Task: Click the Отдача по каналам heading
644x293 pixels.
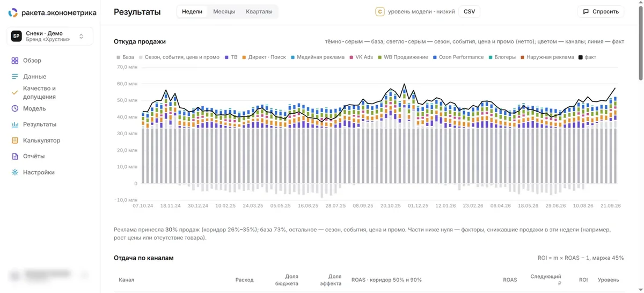Action: (x=143, y=258)
